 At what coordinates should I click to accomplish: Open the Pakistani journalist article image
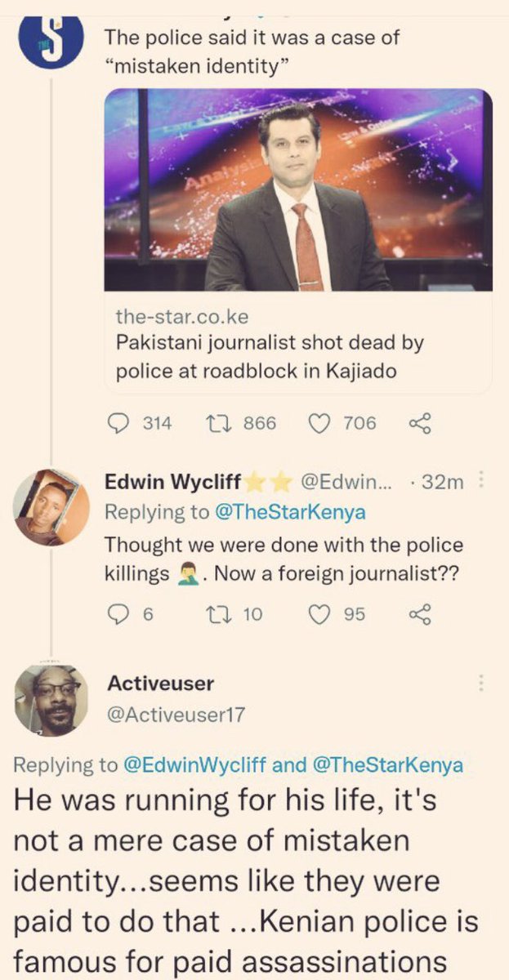click(x=298, y=190)
